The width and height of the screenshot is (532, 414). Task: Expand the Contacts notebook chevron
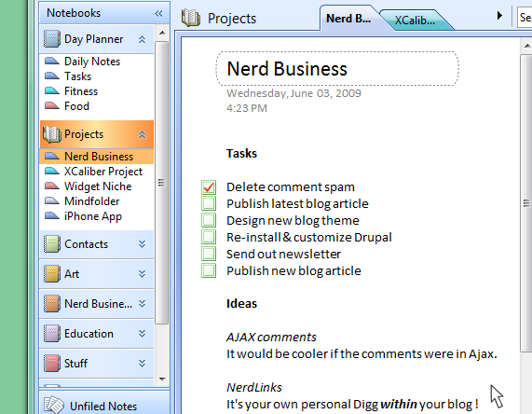[142, 244]
